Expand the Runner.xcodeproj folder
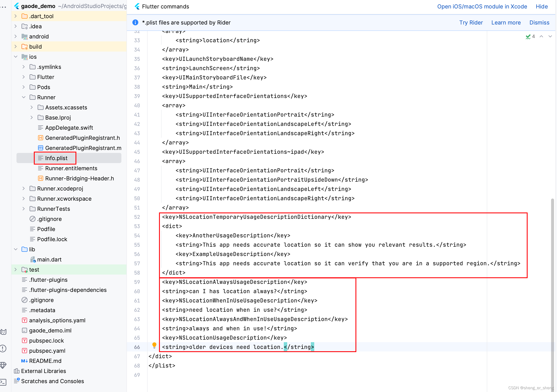 [x=23, y=188]
